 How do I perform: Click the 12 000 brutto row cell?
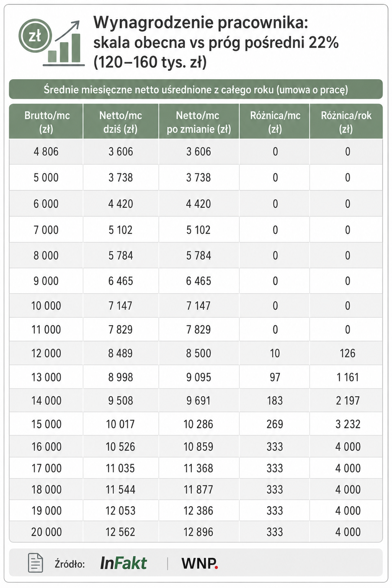click(x=46, y=353)
